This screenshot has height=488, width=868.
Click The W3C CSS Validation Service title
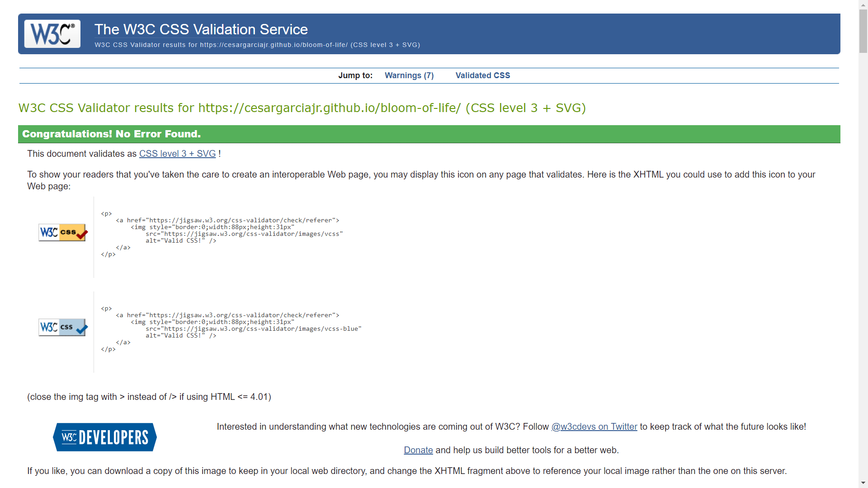pyautogui.click(x=201, y=29)
